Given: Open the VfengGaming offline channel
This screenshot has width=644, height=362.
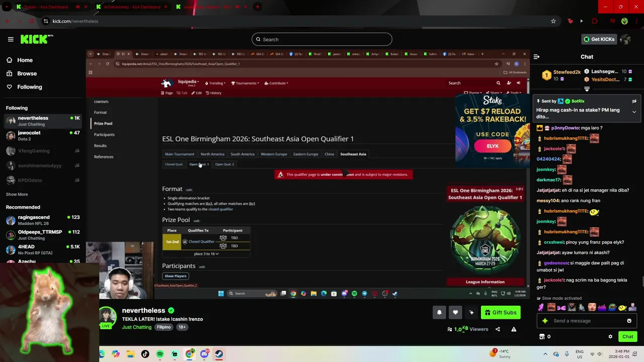Looking at the screenshot, I should pyautogui.click(x=43, y=151).
